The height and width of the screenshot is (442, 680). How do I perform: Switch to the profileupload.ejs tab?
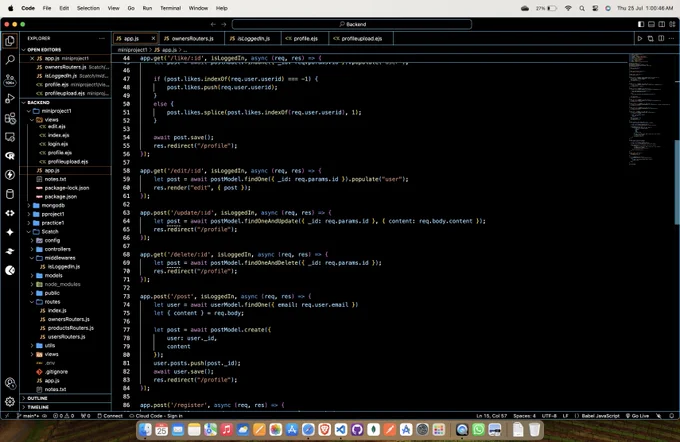tap(361, 39)
